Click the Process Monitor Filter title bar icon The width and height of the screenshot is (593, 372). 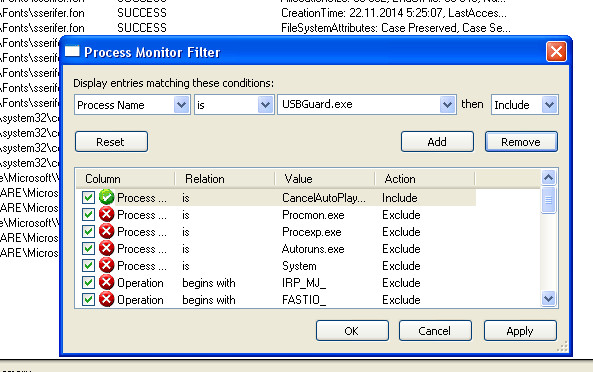[72, 51]
